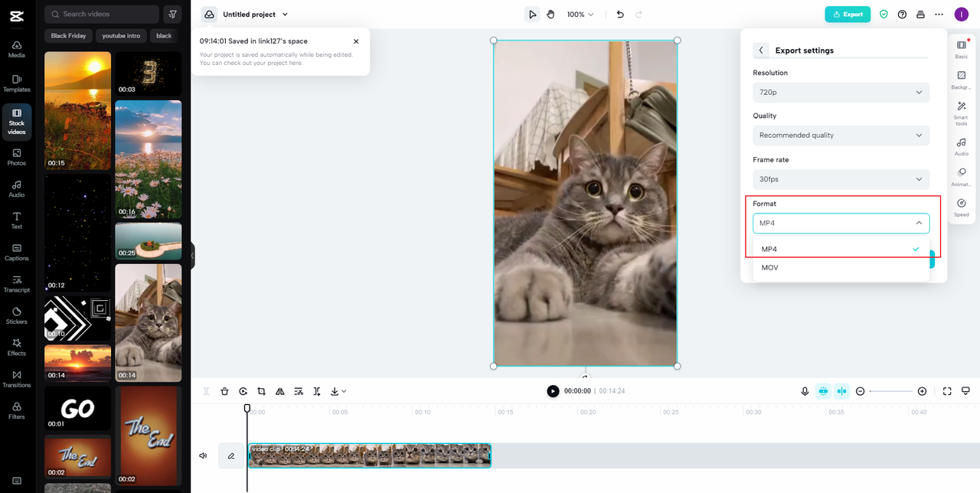The image size is (980, 493).
Task: Open the Captions section
Action: tap(16, 253)
